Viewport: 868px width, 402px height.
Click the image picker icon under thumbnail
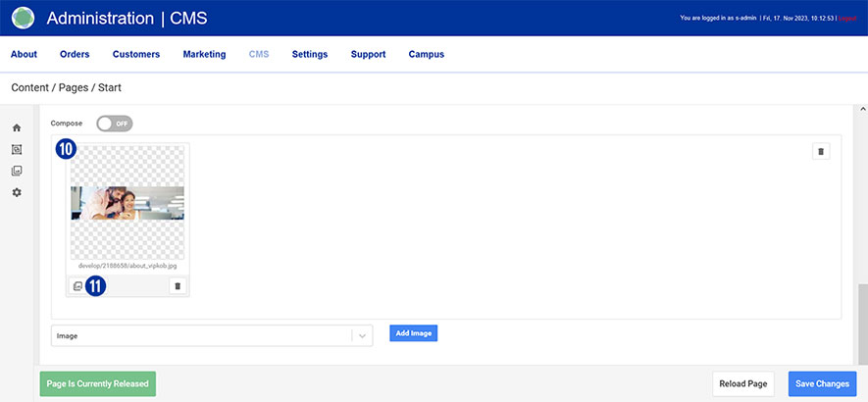78,286
